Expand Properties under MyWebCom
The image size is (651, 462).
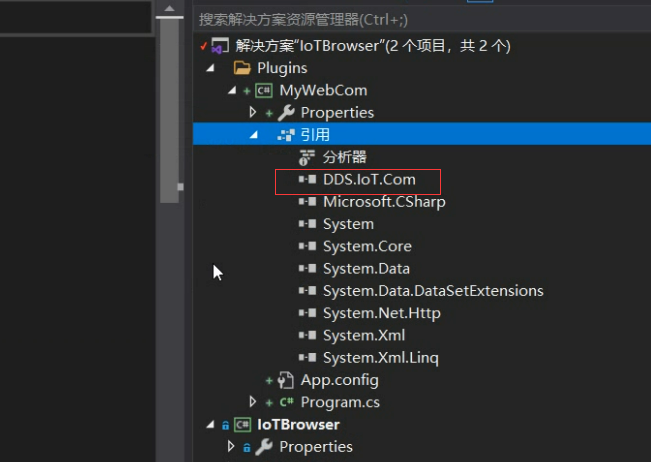(x=252, y=112)
